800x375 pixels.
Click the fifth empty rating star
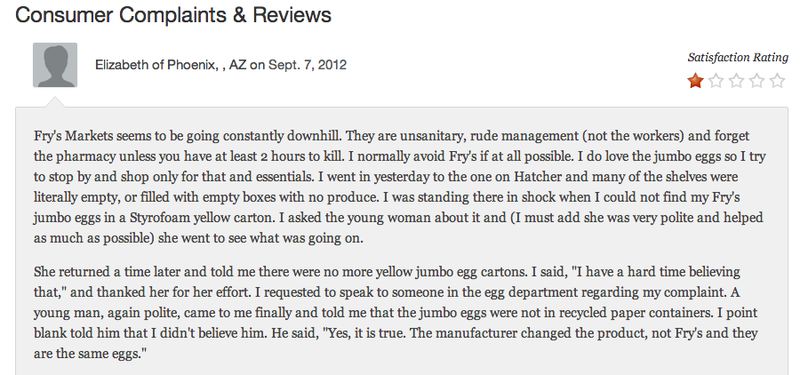[x=777, y=81]
